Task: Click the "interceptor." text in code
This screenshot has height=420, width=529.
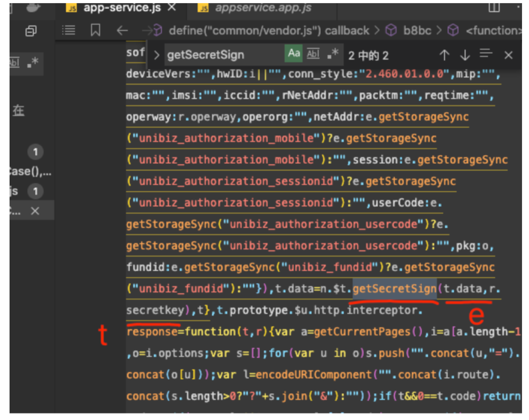Action: (385, 311)
